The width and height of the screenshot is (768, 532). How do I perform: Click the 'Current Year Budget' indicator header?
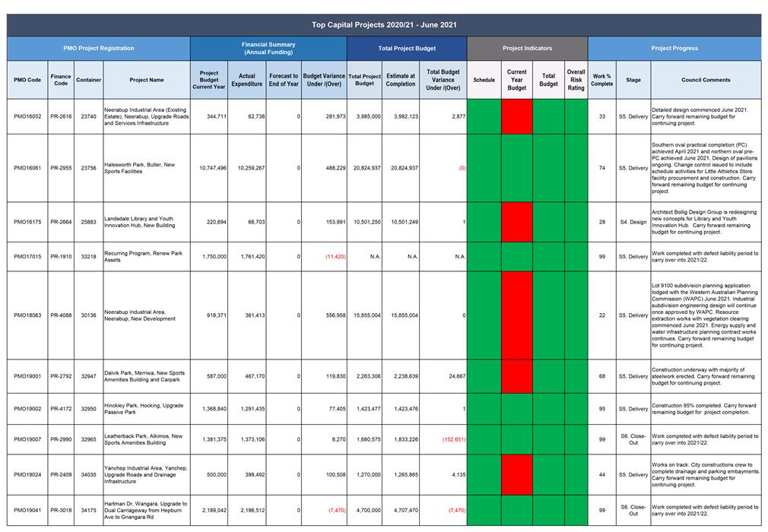[x=517, y=80]
